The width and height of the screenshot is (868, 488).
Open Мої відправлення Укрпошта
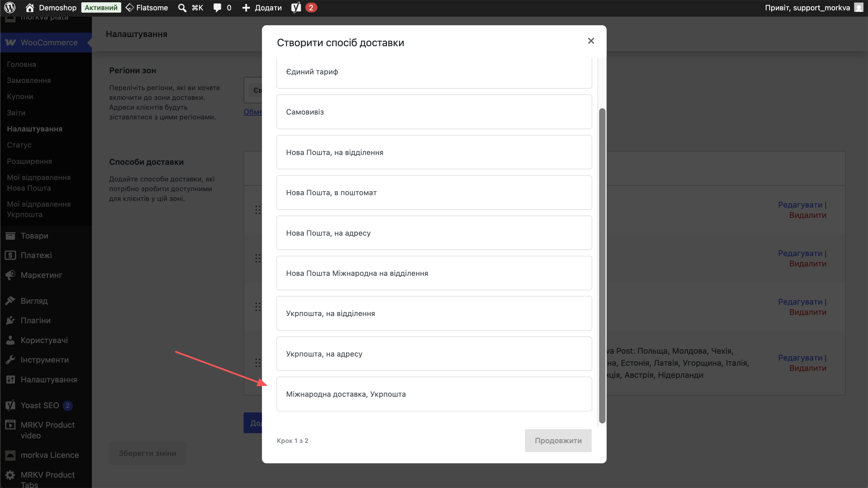(39, 209)
